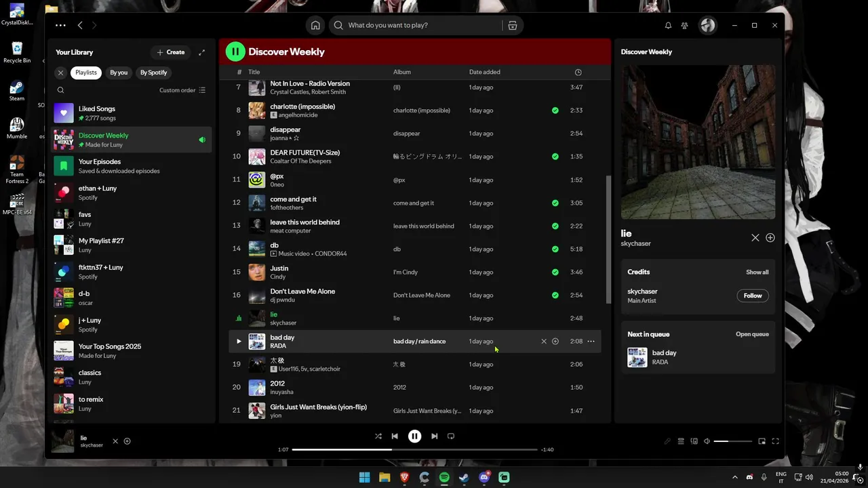Add lie to playlist in side panel
Screen dimensions: 868x488
pos(770,238)
